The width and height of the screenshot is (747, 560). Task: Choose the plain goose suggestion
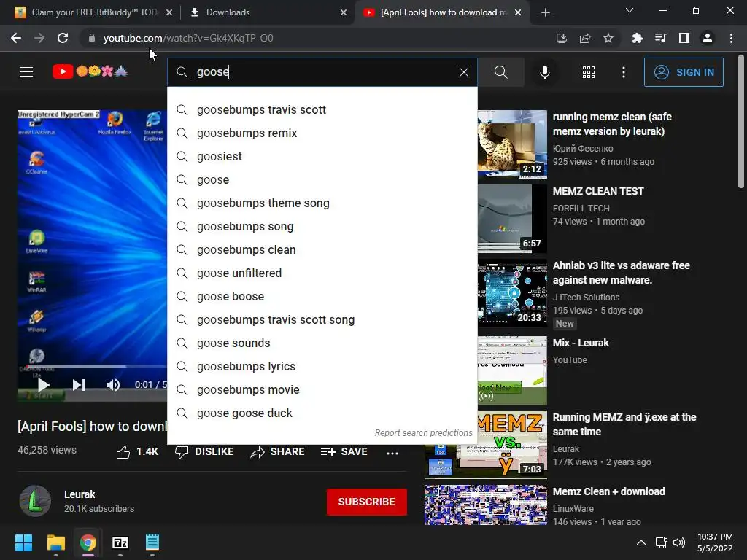(322, 179)
